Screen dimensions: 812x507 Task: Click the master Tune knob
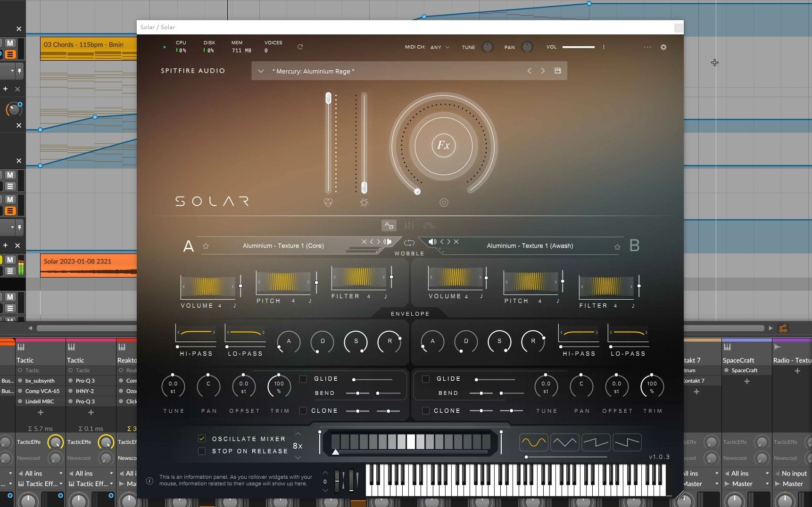tap(488, 47)
